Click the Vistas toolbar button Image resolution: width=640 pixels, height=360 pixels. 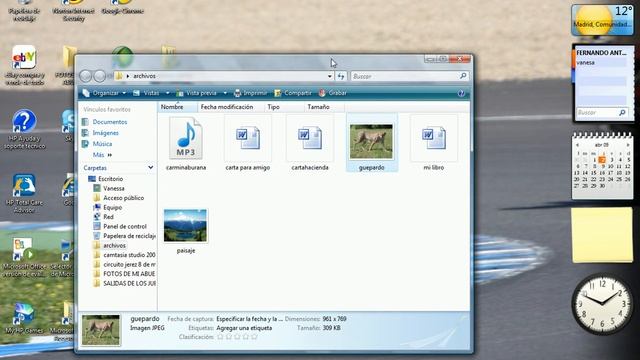coord(146,93)
